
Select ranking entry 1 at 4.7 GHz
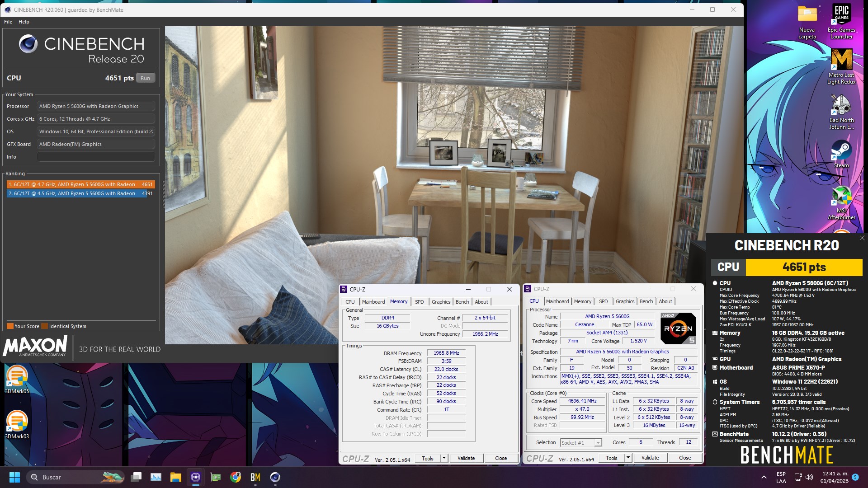tap(80, 184)
